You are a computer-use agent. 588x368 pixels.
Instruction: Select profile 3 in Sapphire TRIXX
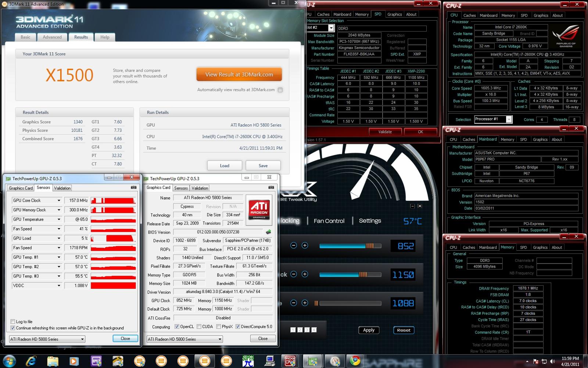click(307, 330)
